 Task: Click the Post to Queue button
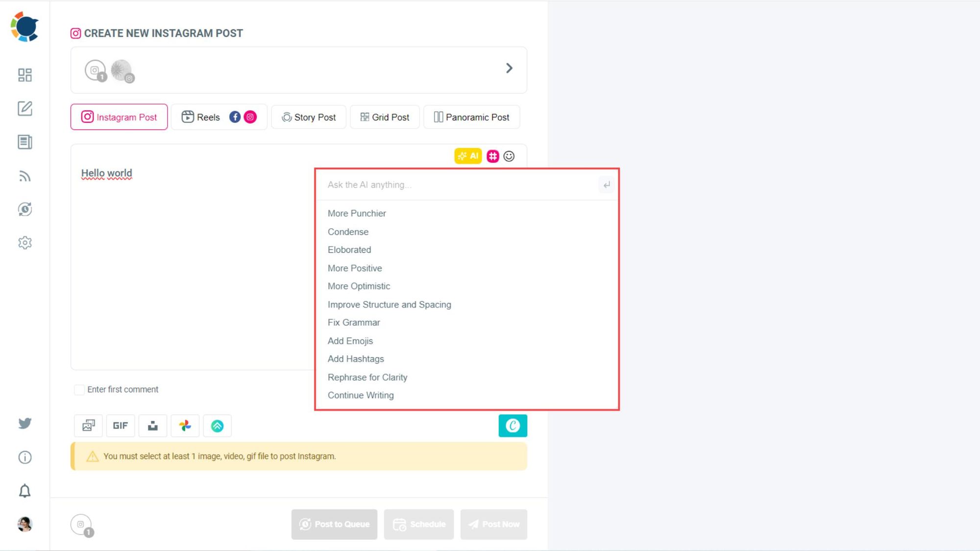pos(334,524)
